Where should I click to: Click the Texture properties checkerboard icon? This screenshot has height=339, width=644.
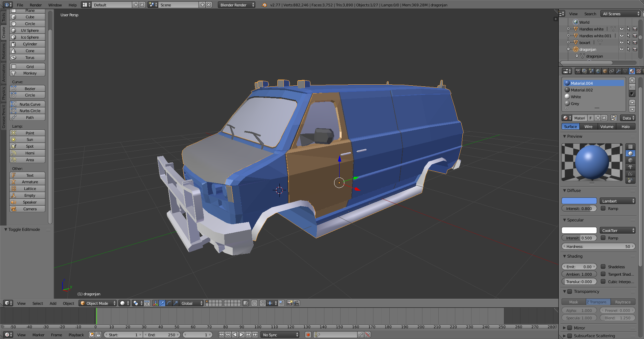[638, 71]
